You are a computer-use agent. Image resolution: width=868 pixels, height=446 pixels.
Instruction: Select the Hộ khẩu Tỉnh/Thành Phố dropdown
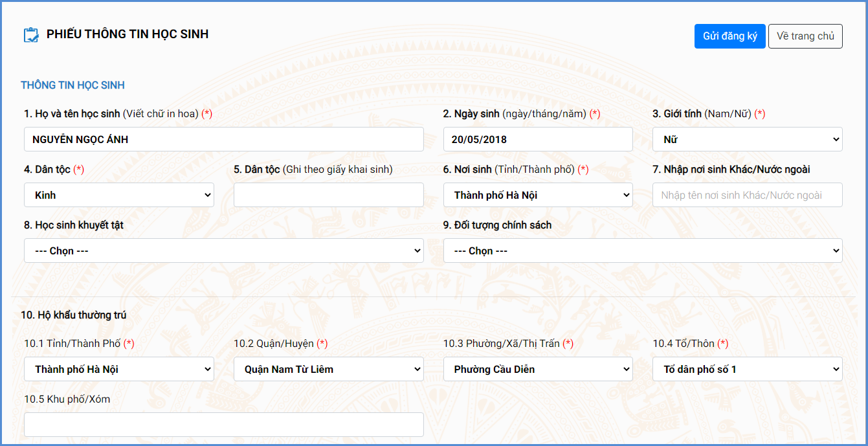tap(119, 369)
